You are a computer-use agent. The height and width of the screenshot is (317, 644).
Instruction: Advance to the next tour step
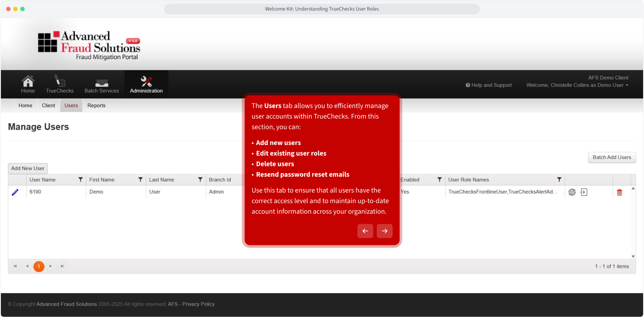pos(385,231)
